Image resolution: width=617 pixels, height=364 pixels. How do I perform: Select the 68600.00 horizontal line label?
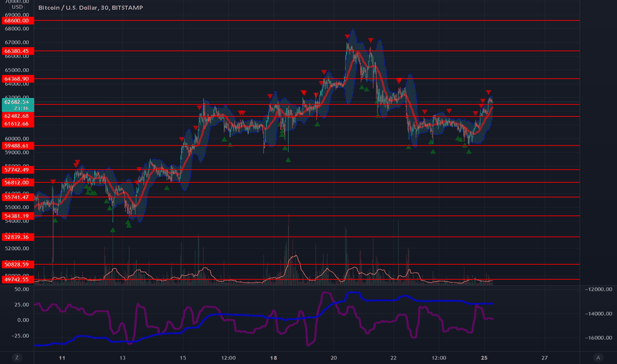(17, 21)
